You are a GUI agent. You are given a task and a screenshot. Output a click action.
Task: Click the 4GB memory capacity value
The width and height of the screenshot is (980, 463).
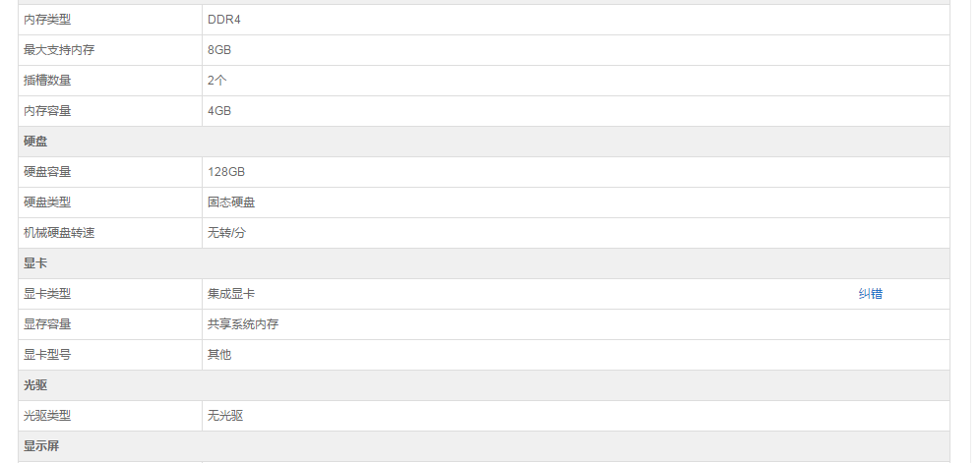(219, 111)
